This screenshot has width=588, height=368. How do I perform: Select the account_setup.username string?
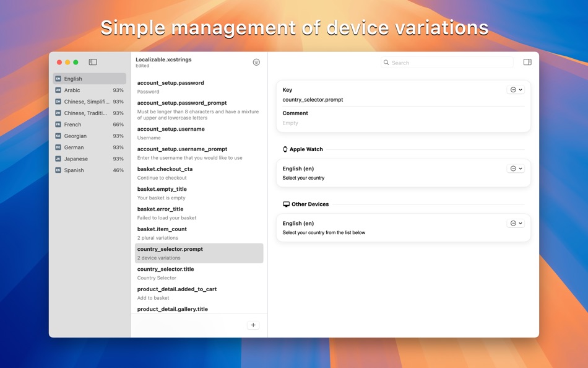(x=199, y=133)
